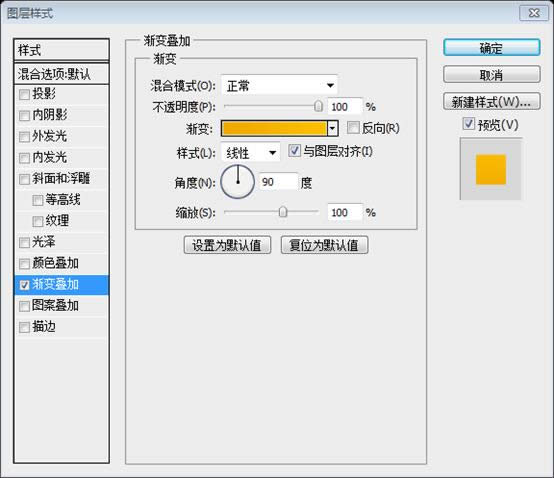This screenshot has height=478, width=554.
Task: Click the orange gradient color bar
Action: click(274, 128)
